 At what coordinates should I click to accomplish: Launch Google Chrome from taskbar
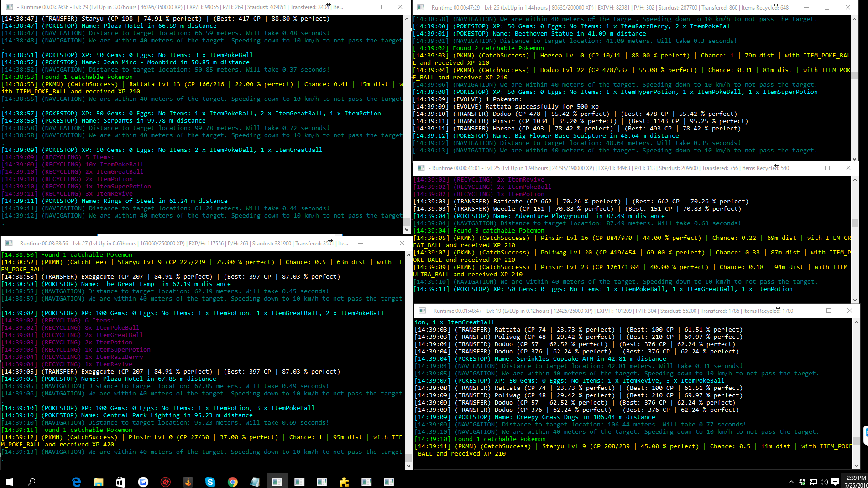232,482
